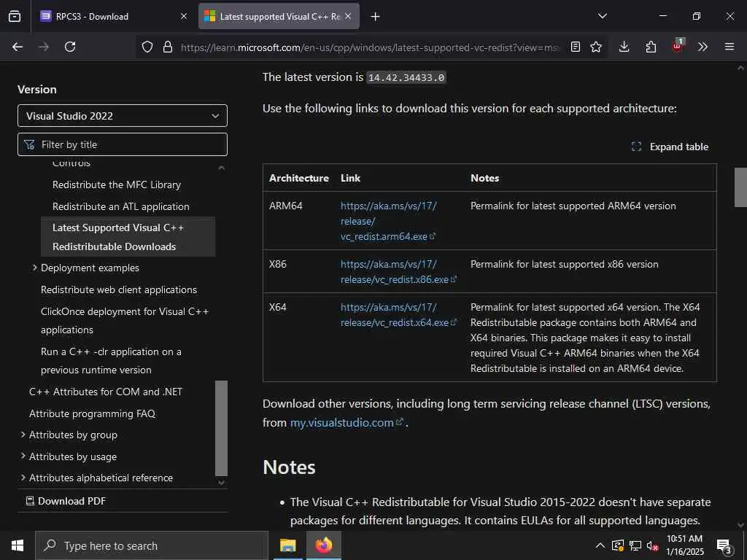Go back with the browser back arrow
This screenshot has height=560, width=747.
18,47
